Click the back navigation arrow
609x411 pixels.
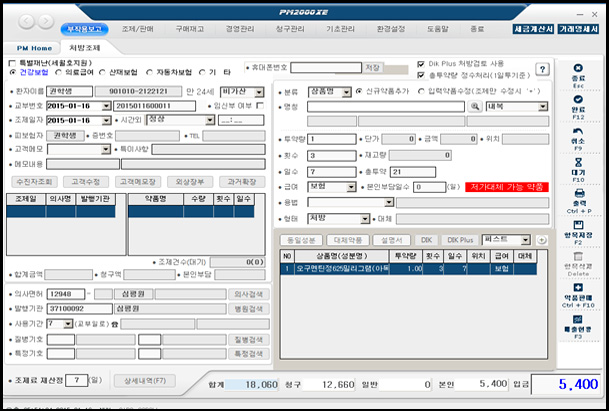26,21
